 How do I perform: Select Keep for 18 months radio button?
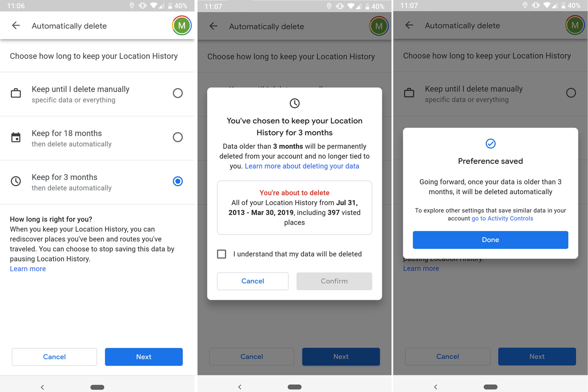pyautogui.click(x=177, y=136)
